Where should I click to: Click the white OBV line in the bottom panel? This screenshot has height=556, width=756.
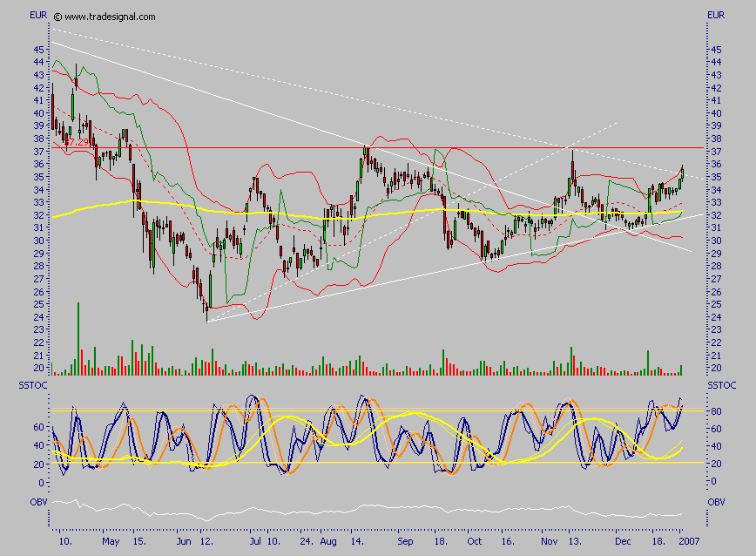coord(367,509)
